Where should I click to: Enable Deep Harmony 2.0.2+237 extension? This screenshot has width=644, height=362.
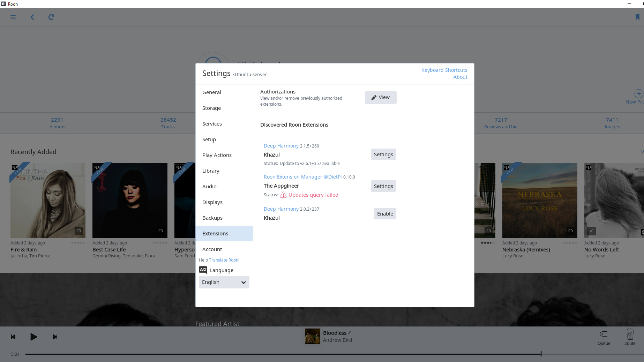coord(385,214)
